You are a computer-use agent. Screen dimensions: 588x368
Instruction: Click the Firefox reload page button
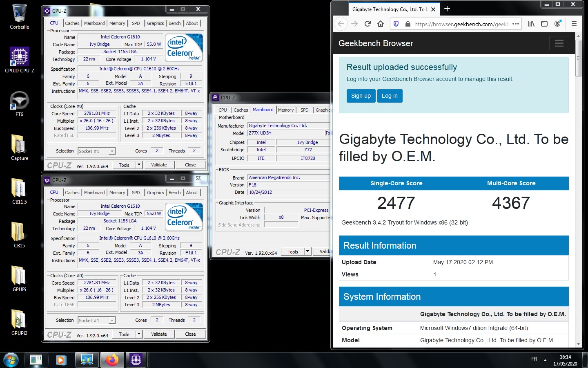[x=367, y=24]
